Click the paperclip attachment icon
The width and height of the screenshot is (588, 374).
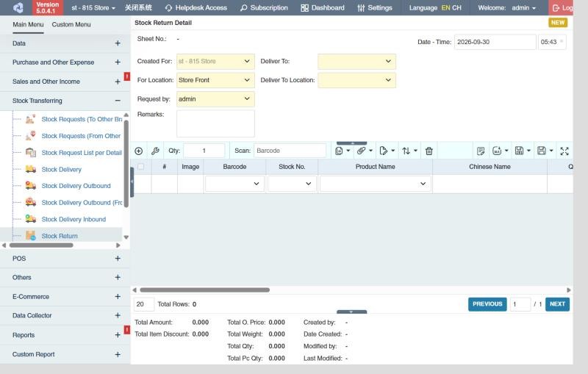[361, 151]
